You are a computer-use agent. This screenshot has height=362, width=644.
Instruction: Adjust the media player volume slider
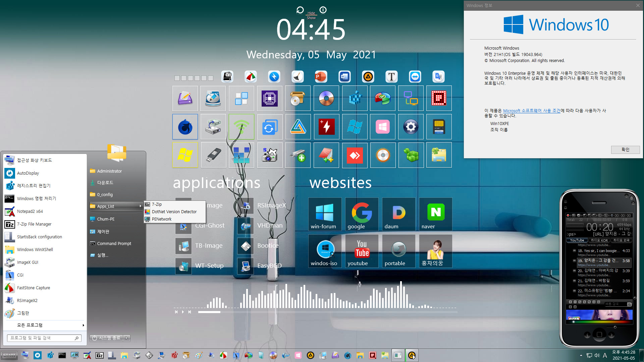coord(615,327)
